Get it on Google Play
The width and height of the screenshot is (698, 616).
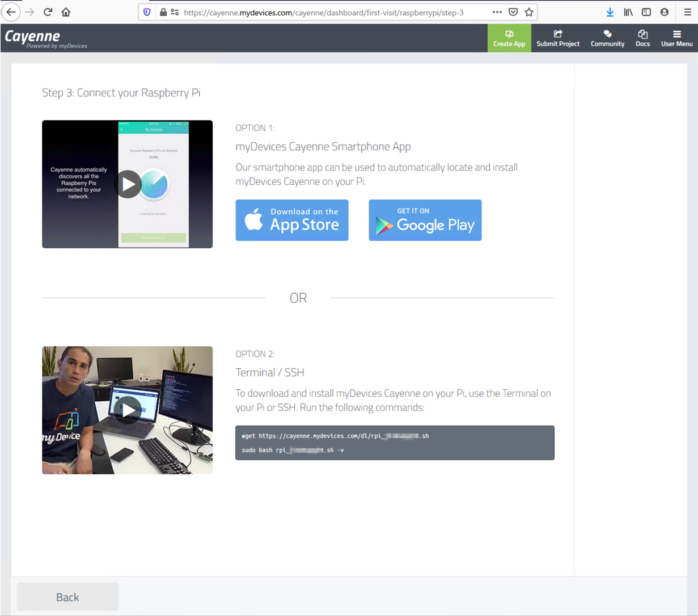point(425,220)
